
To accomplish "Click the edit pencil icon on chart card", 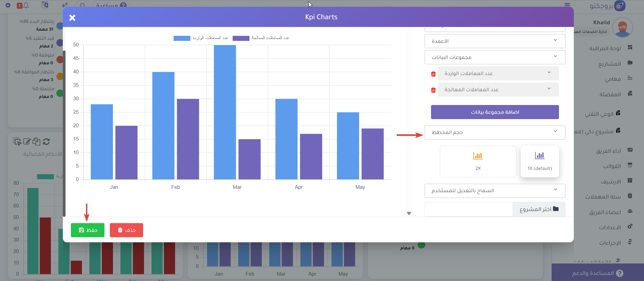I will 27,142.
